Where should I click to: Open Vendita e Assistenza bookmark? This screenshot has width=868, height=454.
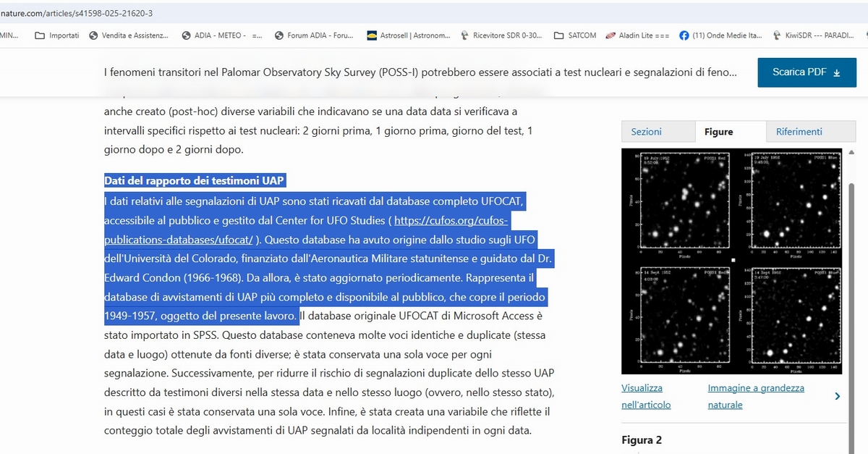(x=129, y=35)
